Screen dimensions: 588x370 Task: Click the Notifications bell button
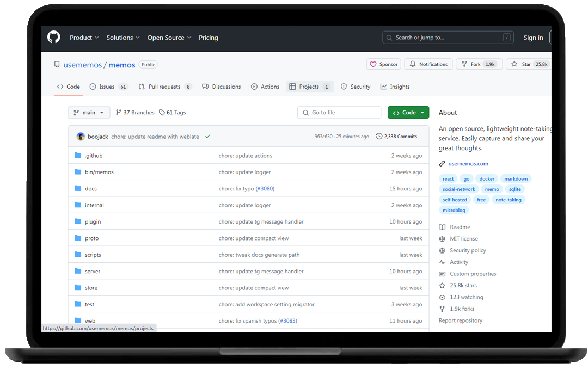point(428,64)
